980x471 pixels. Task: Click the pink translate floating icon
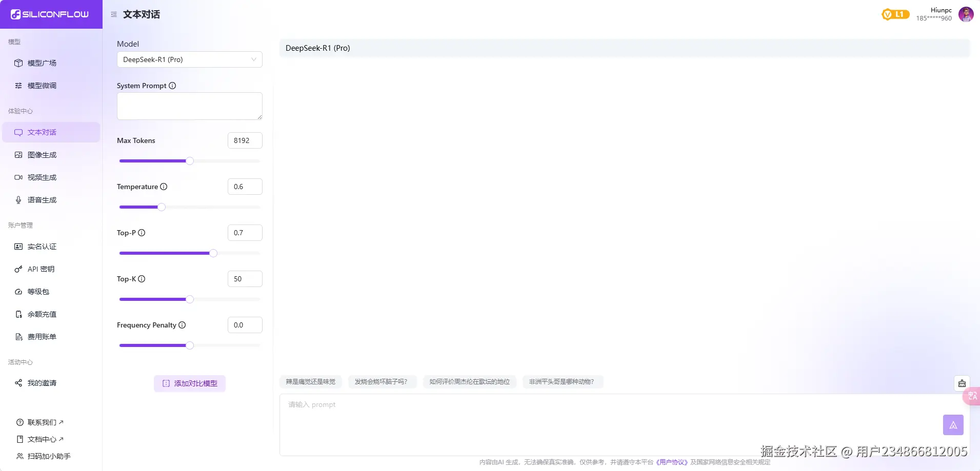(972, 396)
